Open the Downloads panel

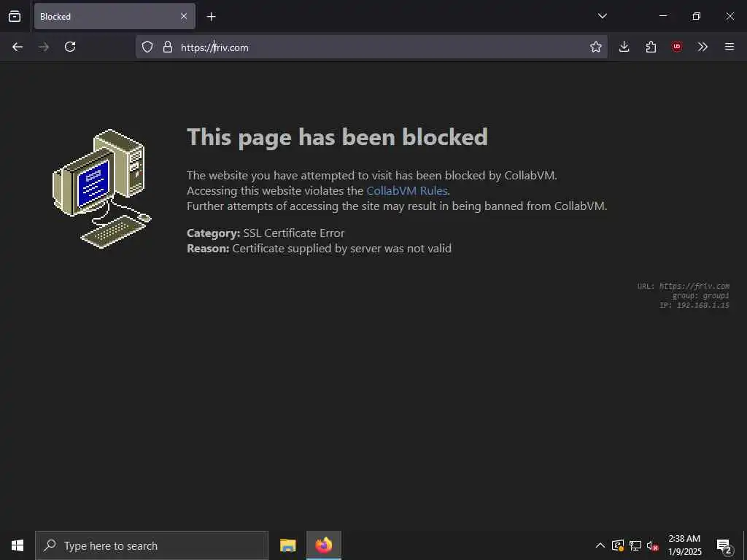[x=624, y=47]
